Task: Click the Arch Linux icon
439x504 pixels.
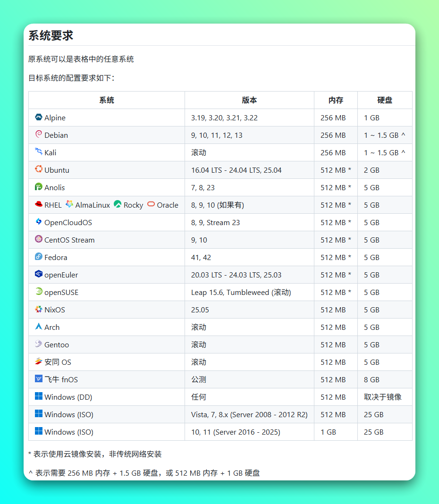Action: tap(39, 327)
